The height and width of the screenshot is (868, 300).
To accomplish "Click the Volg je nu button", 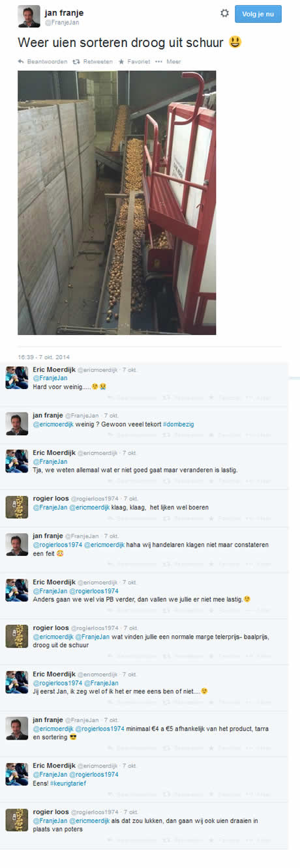I will tap(258, 14).
